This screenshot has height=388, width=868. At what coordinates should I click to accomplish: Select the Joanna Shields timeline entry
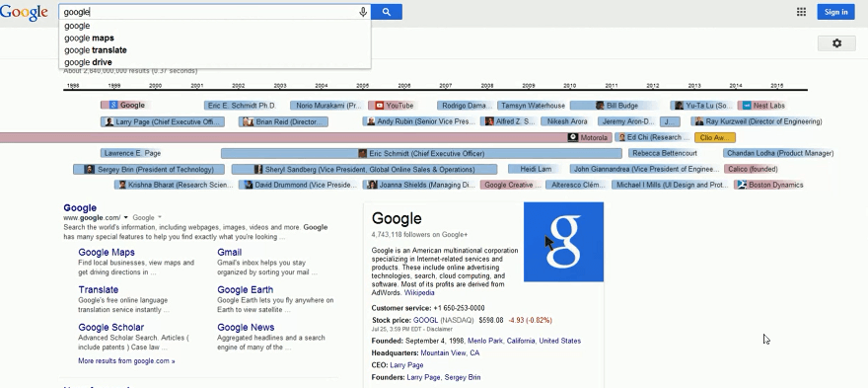(420, 186)
